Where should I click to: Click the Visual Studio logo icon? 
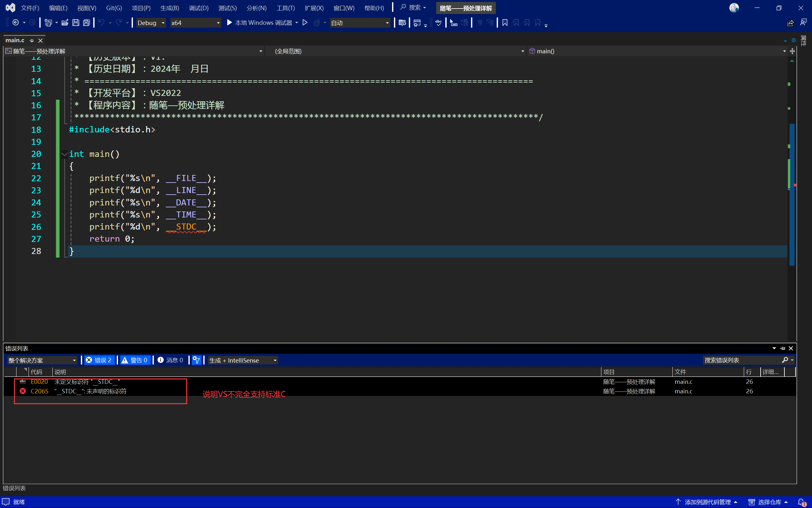pos(10,7)
